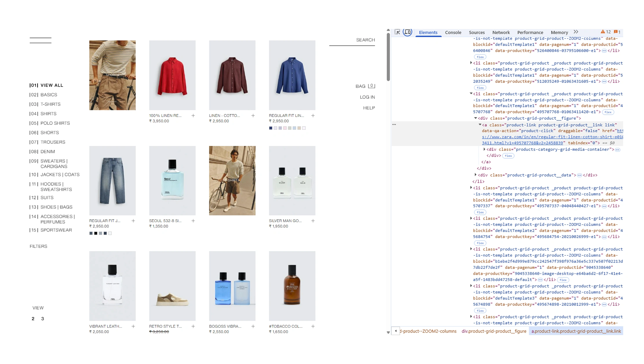Click the HELP link

(369, 108)
